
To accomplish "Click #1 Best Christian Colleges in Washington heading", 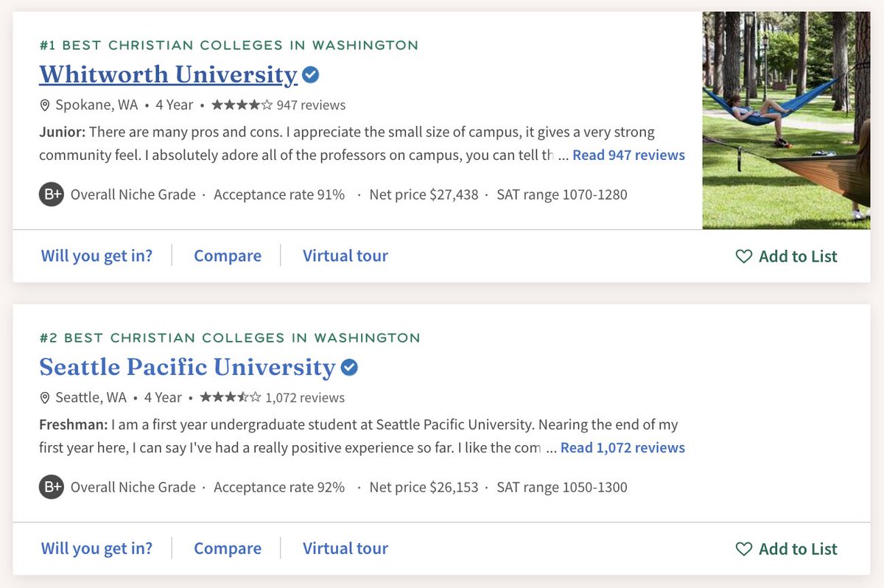I will pyautogui.click(x=228, y=45).
